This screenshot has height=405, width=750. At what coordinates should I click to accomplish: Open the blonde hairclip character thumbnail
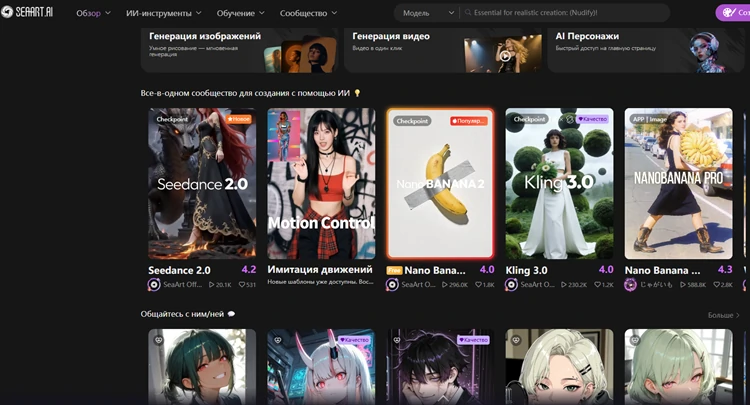coord(559,367)
